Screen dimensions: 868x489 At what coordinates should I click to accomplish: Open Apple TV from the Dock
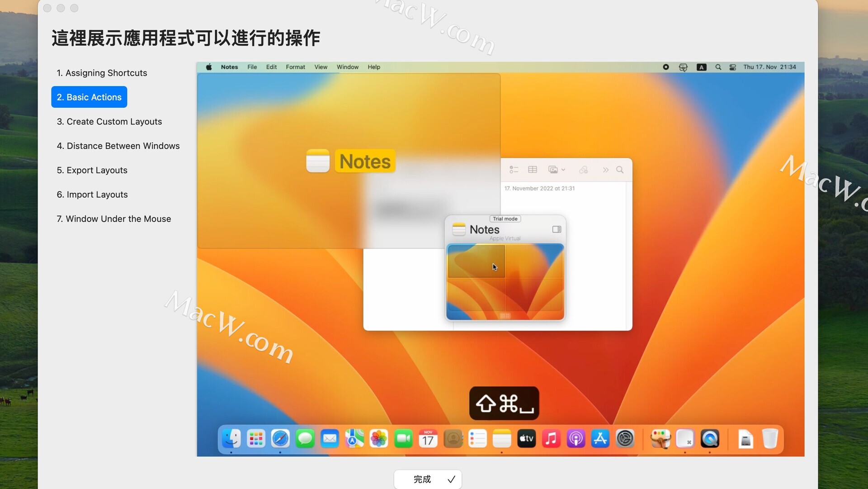527,439
